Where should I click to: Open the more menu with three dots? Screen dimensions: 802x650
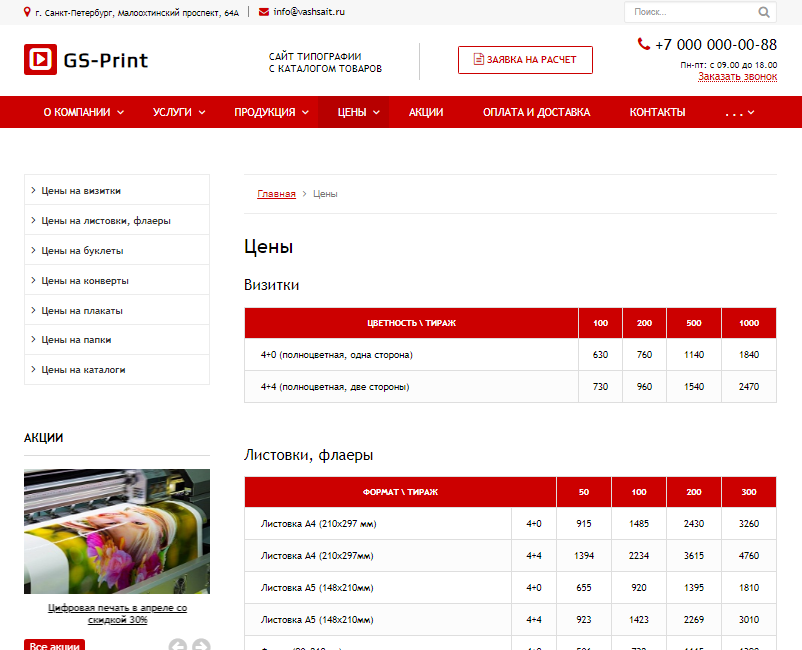[739, 113]
